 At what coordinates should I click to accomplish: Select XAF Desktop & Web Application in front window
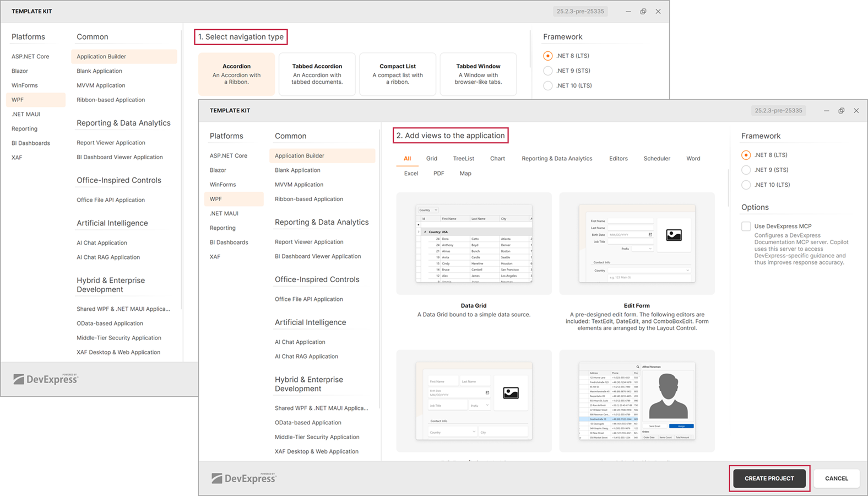point(317,451)
